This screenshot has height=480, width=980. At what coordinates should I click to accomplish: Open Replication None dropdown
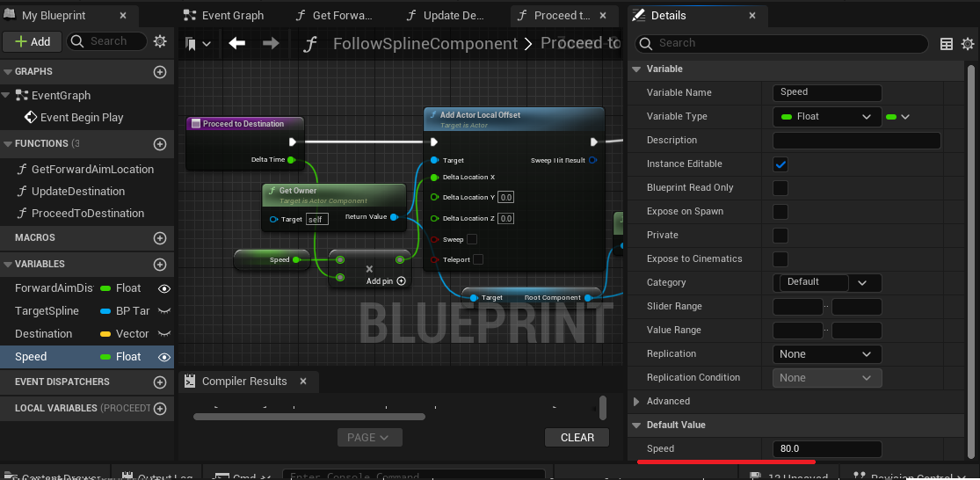click(x=827, y=354)
